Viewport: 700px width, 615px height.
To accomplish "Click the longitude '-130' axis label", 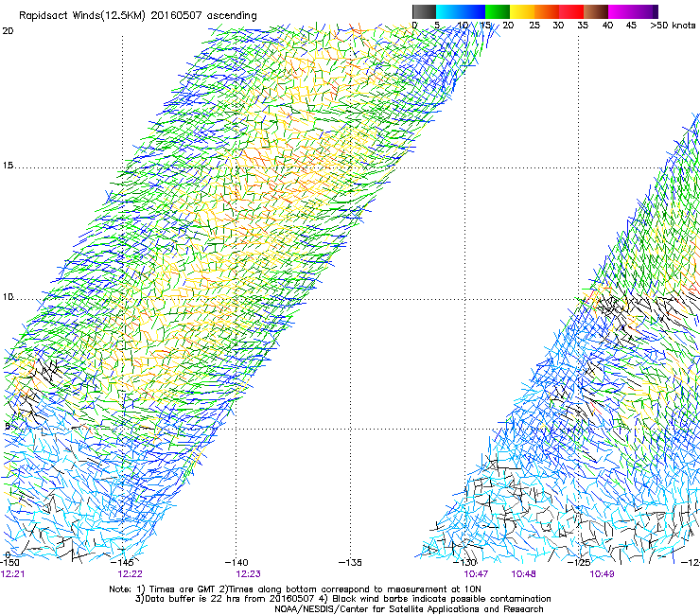I will click(464, 562).
